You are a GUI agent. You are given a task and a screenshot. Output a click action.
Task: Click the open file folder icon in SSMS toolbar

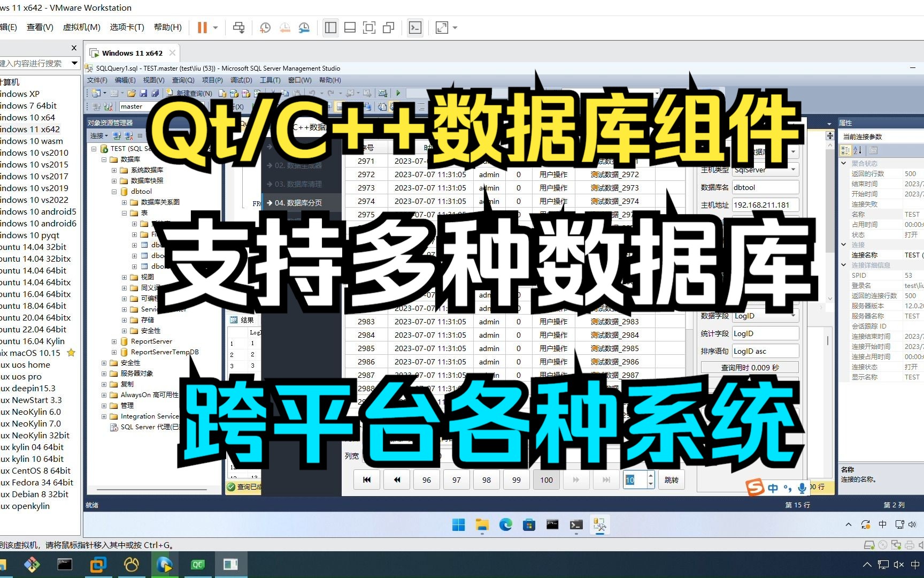(x=132, y=93)
